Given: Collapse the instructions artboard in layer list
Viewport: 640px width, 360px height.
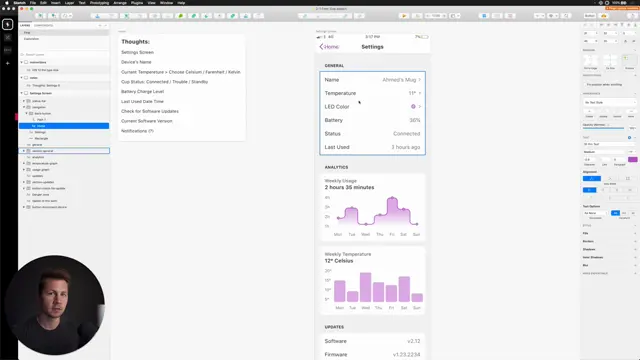Looking at the screenshot, I should pos(22,62).
